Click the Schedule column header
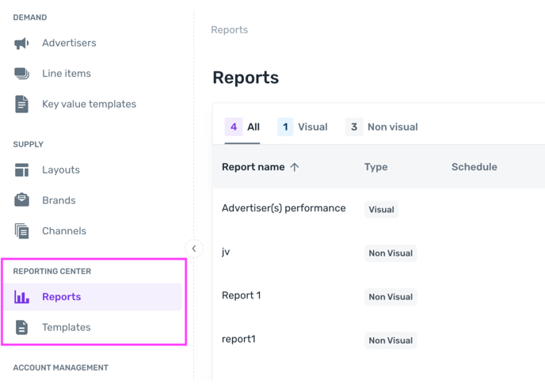This screenshot has height=392, width=545. 474,167
